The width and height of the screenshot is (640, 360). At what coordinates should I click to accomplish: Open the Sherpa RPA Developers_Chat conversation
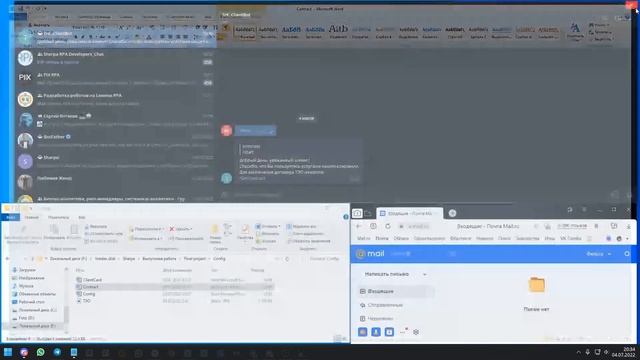[116, 58]
